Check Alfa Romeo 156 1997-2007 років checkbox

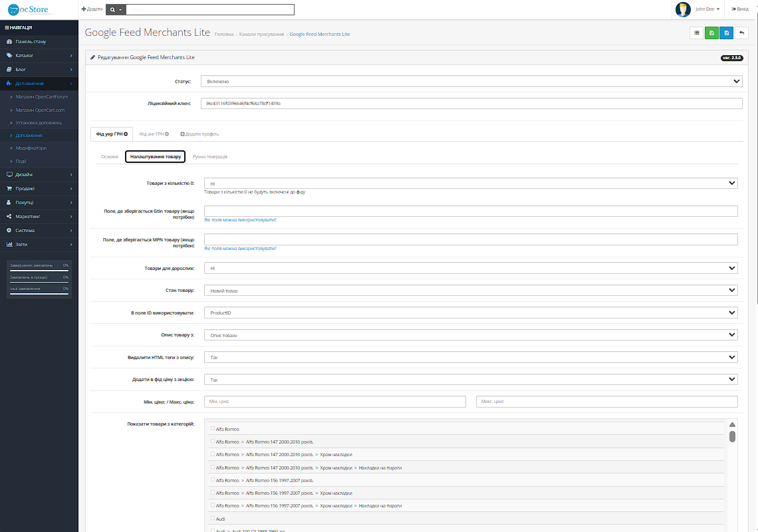click(x=213, y=479)
